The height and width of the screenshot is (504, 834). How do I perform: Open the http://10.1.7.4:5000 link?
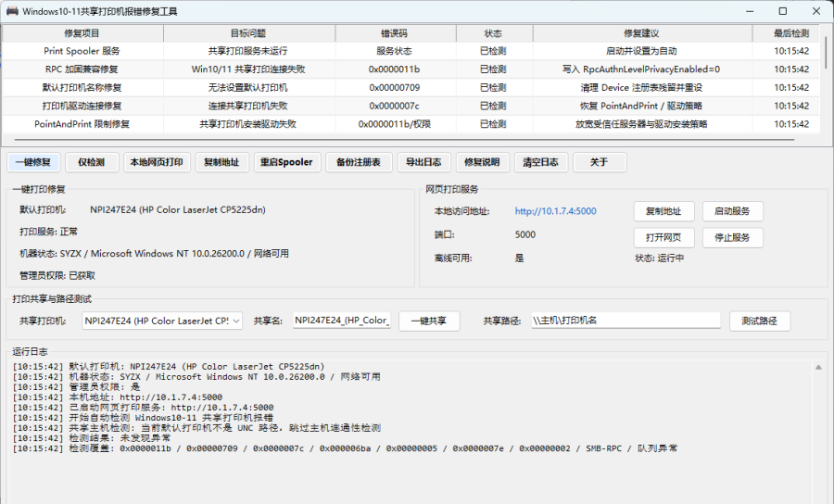555,211
